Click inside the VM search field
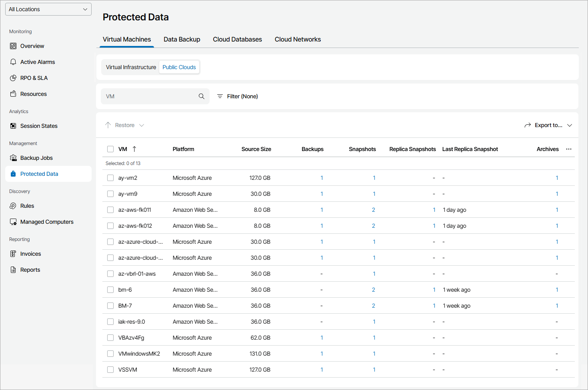The height and width of the screenshot is (390, 588). (152, 96)
